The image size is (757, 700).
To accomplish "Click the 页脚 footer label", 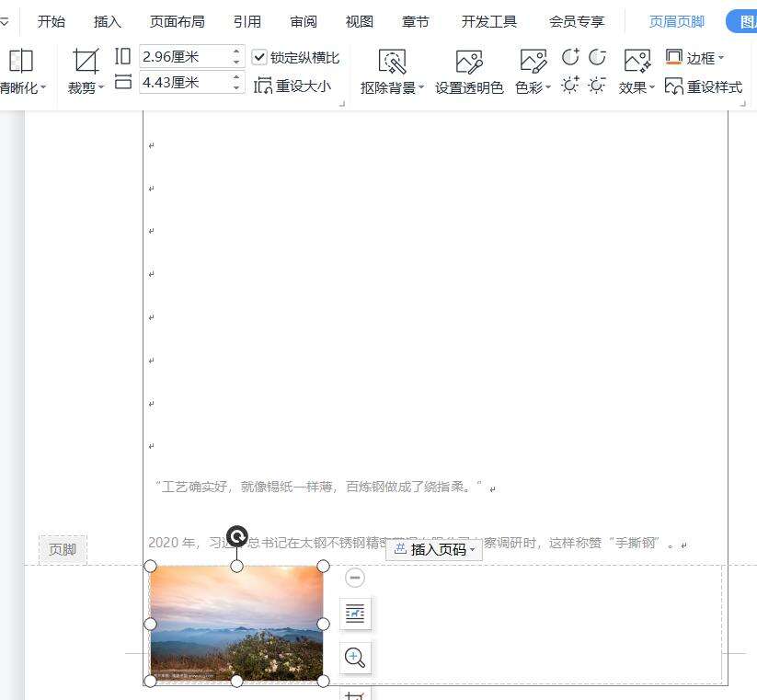I will 62,549.
